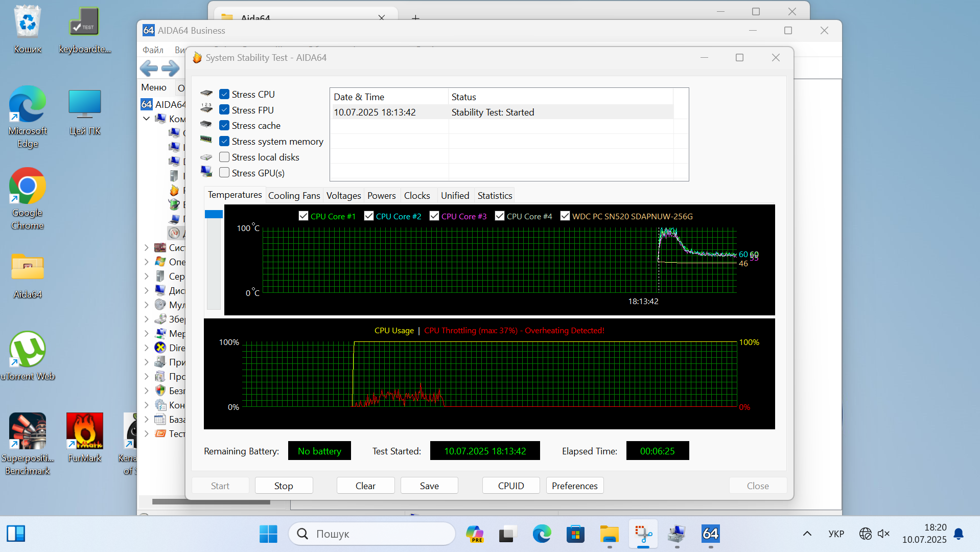The height and width of the screenshot is (552, 980).
Task: Enable Stress GPU(s) checkbox
Action: 224,173
